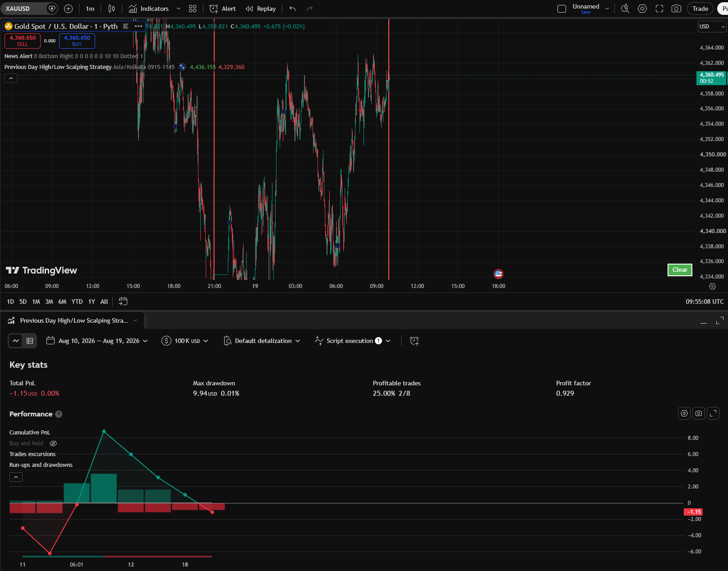Click the strategy signal arrow icon in legend

[182, 67]
